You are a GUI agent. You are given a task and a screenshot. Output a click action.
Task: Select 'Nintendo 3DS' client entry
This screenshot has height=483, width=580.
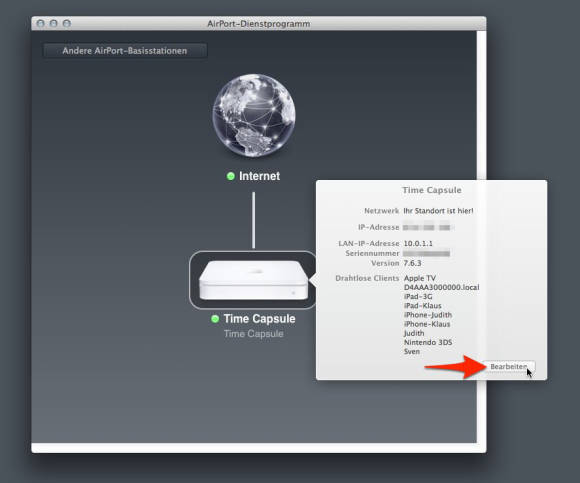(x=428, y=342)
